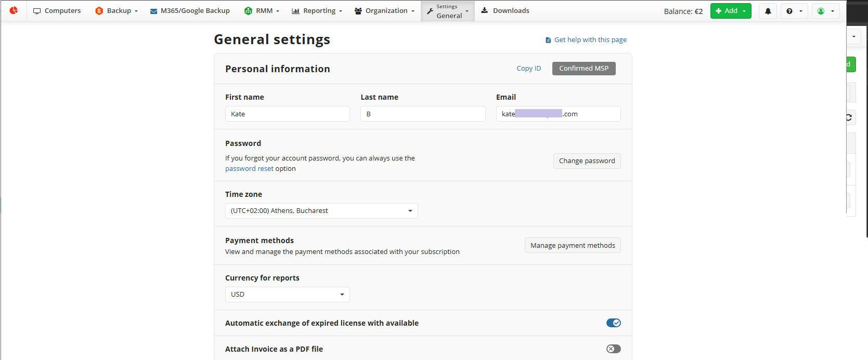Open Get help with this page link
This screenshot has width=868, height=360.
[x=590, y=40]
